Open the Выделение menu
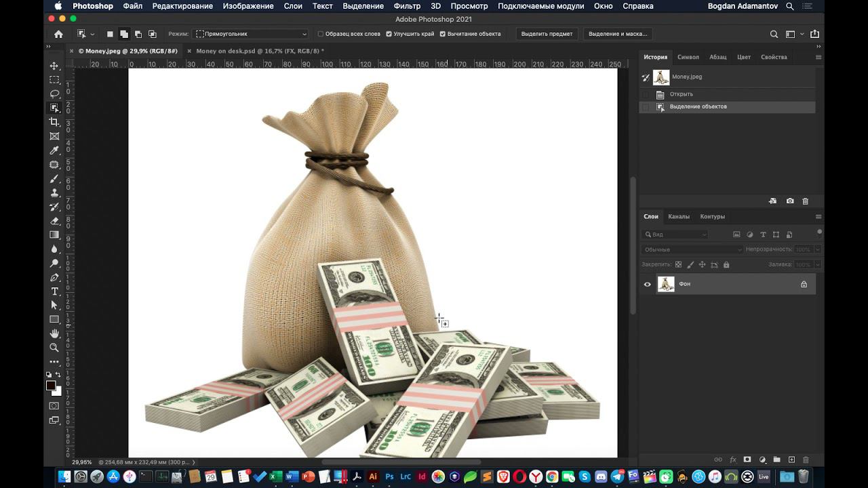Viewport: 868px width, 488px height. [363, 6]
